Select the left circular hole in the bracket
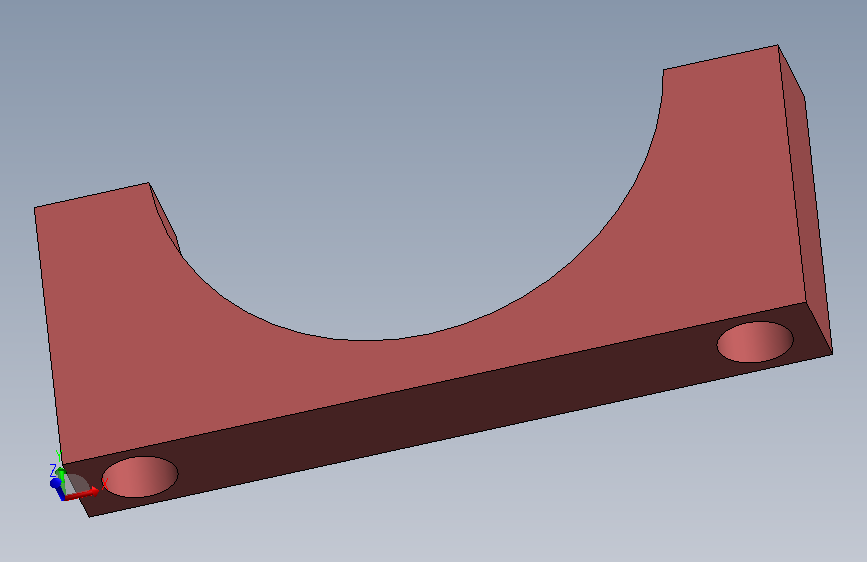 pos(140,476)
